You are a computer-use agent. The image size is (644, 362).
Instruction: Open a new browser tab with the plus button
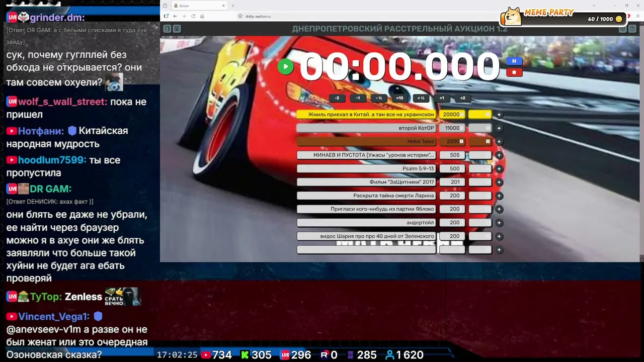coord(233,6)
